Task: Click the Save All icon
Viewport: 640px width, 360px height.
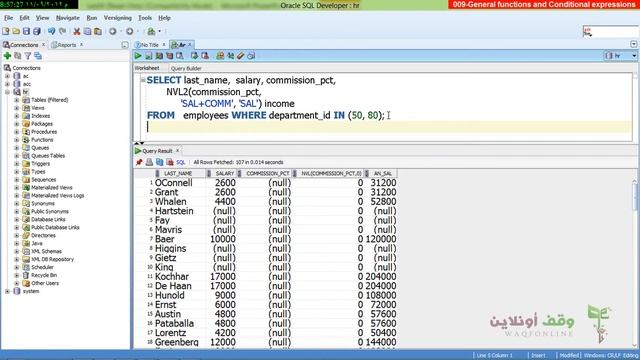Action: click(x=37, y=31)
